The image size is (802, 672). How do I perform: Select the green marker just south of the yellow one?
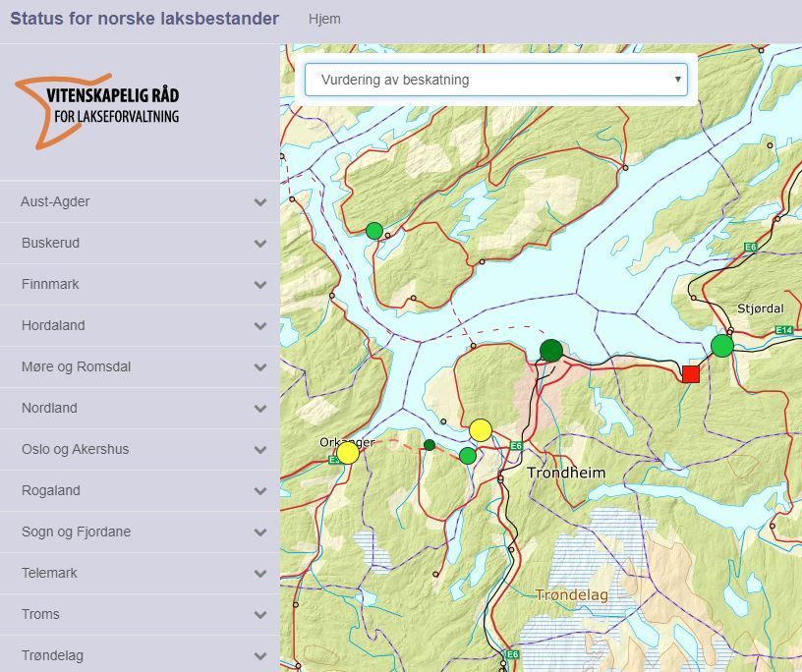[x=467, y=455]
